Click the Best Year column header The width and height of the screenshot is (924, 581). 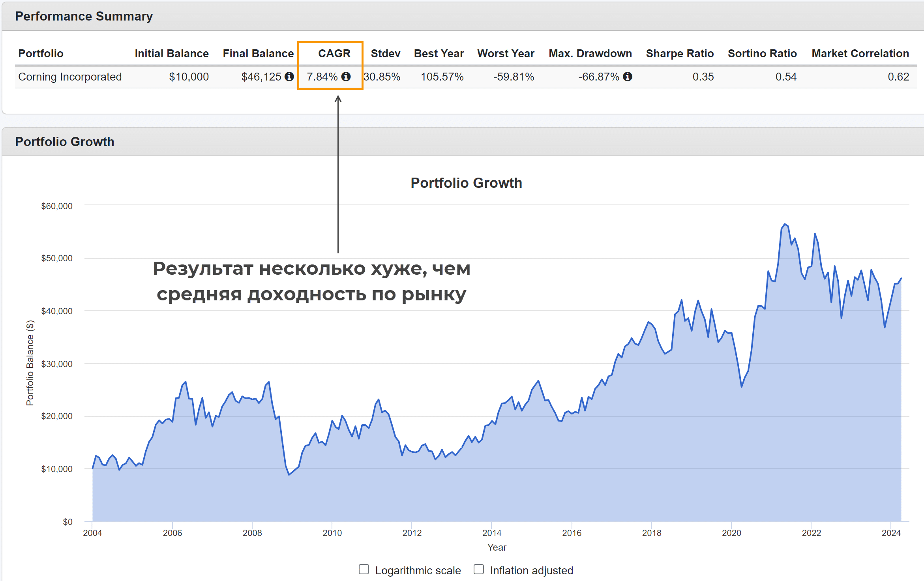[x=439, y=53]
